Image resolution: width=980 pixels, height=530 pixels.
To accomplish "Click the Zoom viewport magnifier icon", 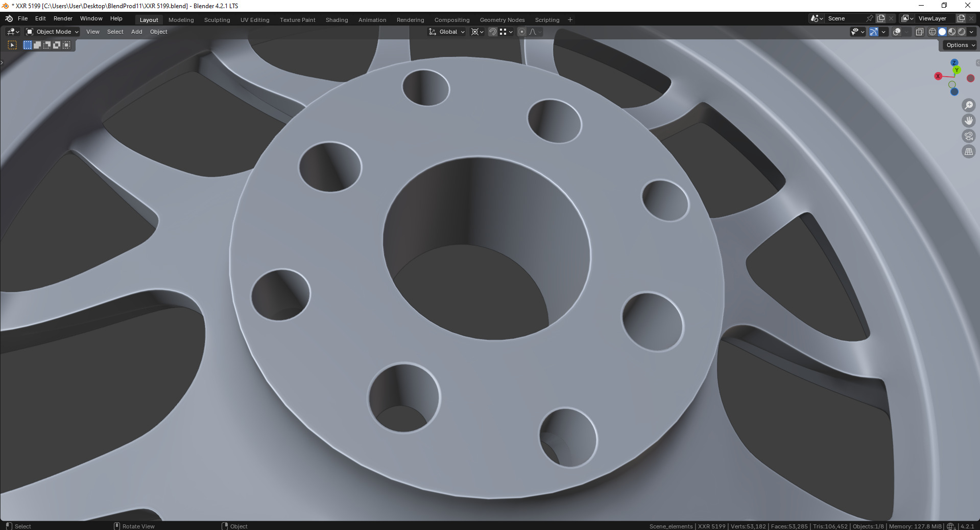I will (968, 105).
